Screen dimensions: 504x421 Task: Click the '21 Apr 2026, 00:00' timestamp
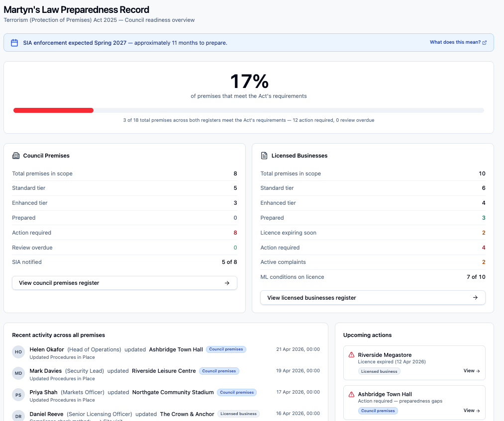pos(298,349)
